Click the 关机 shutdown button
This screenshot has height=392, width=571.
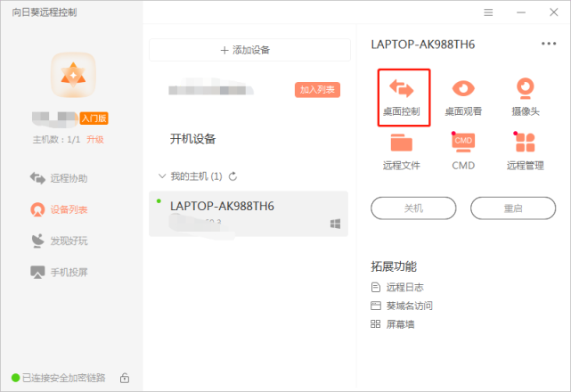(x=413, y=208)
